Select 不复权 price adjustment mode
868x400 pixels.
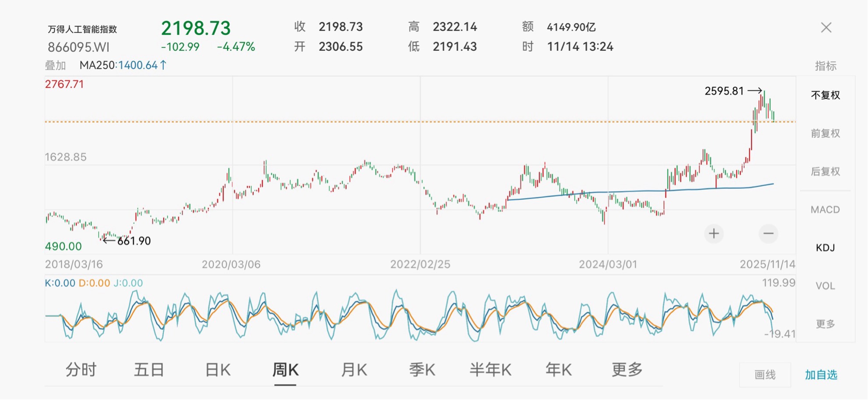tap(825, 95)
